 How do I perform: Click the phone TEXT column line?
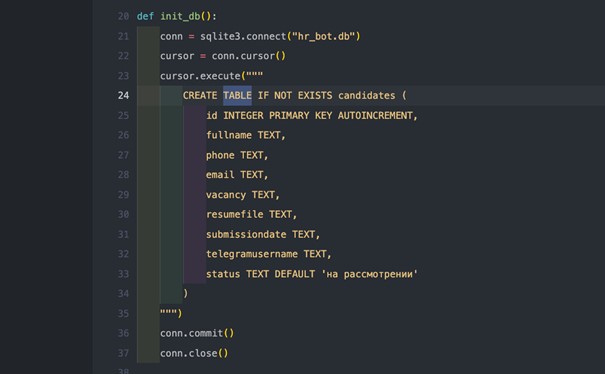click(x=237, y=155)
